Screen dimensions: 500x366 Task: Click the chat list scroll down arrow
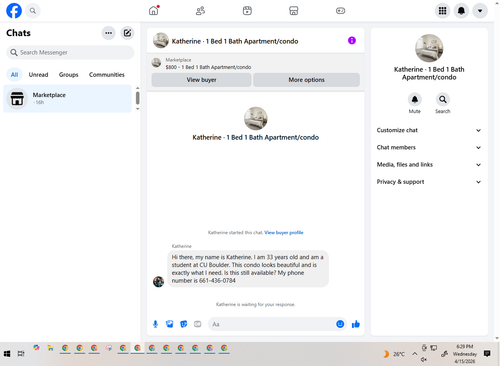[x=138, y=109]
